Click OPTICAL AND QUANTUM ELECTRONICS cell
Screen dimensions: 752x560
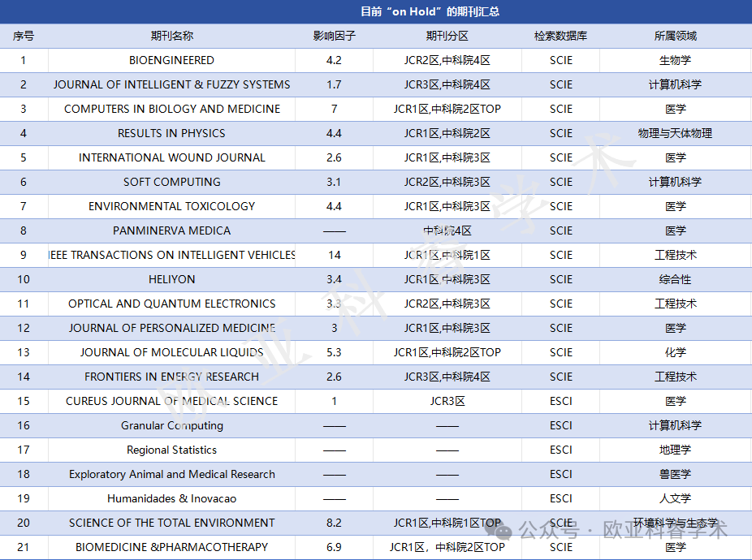point(171,304)
